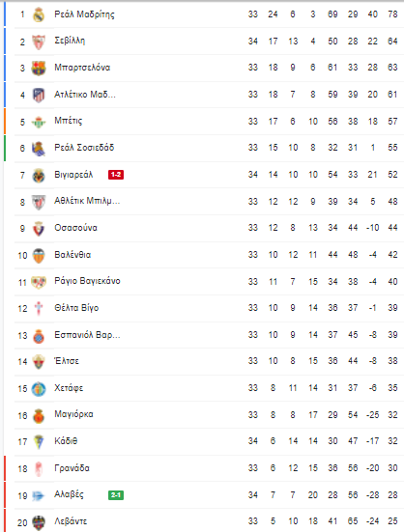This screenshot has height=532, width=404.
Task: Open the Θέλτα Βίγο team page
Action: pos(76,308)
